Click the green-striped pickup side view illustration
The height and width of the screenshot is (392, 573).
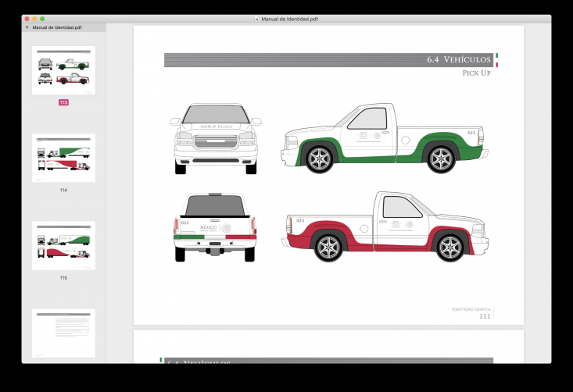[x=385, y=141]
